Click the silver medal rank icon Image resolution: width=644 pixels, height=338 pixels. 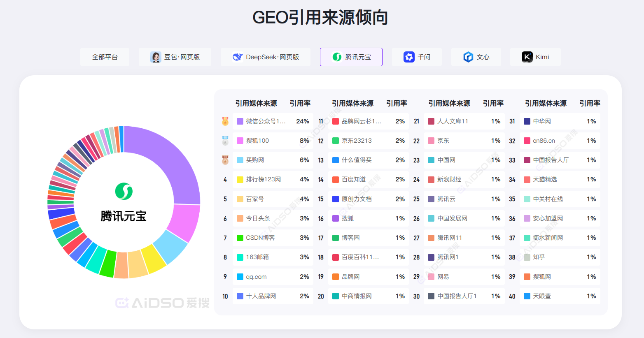pos(225,141)
